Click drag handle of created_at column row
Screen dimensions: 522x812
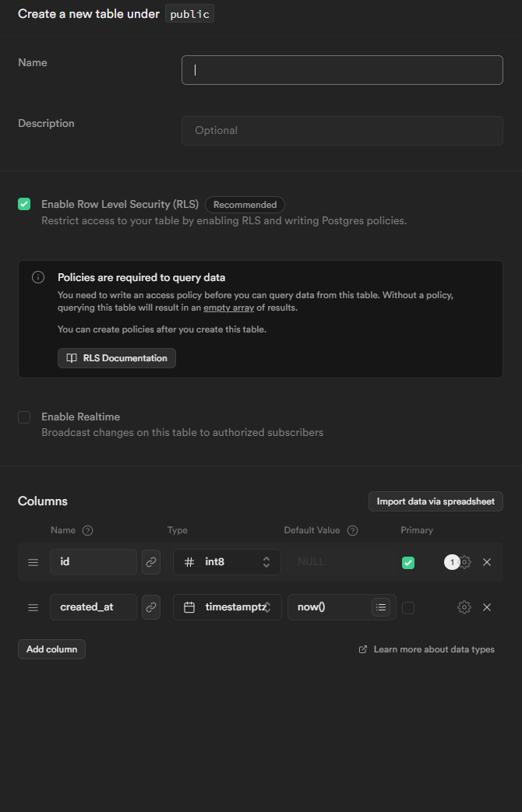coord(33,607)
